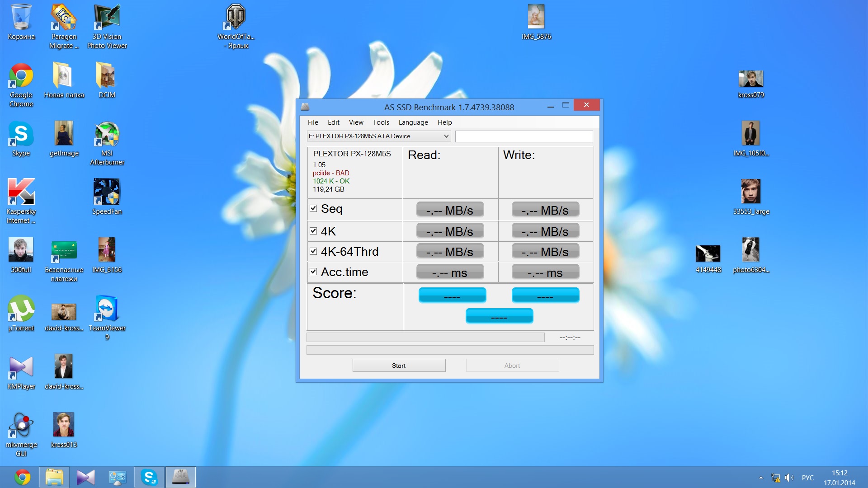868x488 pixels.
Task: Expand the PLEXTOR drive selection dropdown
Action: 446,136
